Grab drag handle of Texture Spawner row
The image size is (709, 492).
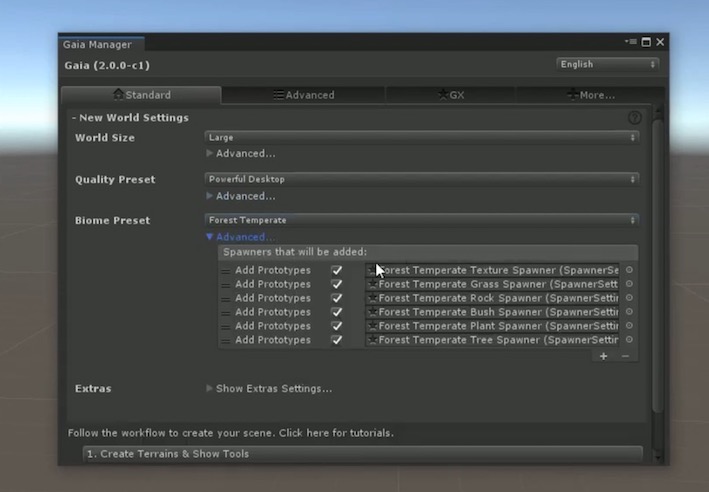226,271
